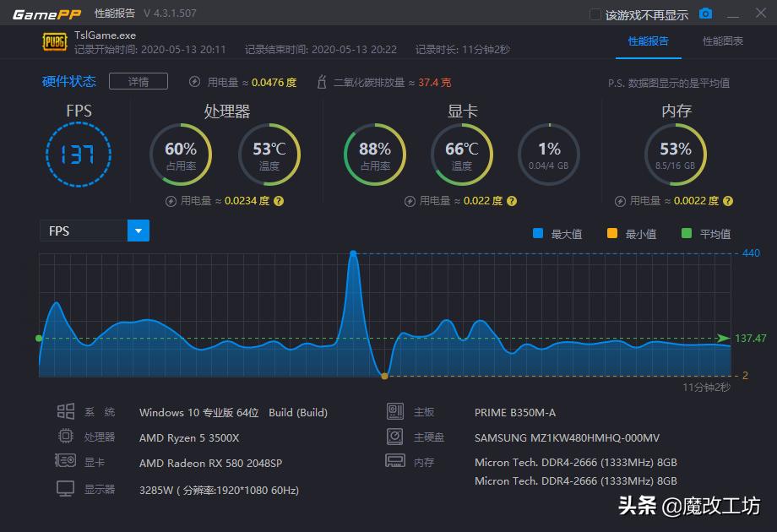
Task: Switch to the 性能报告 tab
Action: coord(648,41)
